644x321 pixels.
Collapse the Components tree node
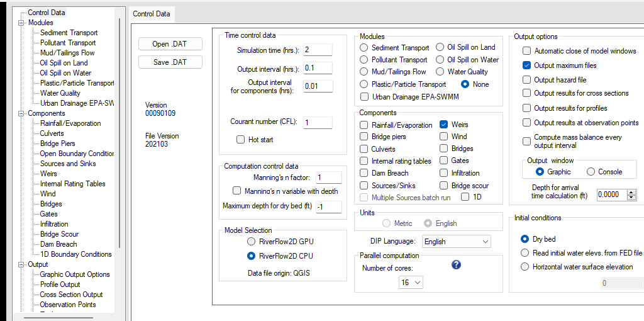click(21, 113)
